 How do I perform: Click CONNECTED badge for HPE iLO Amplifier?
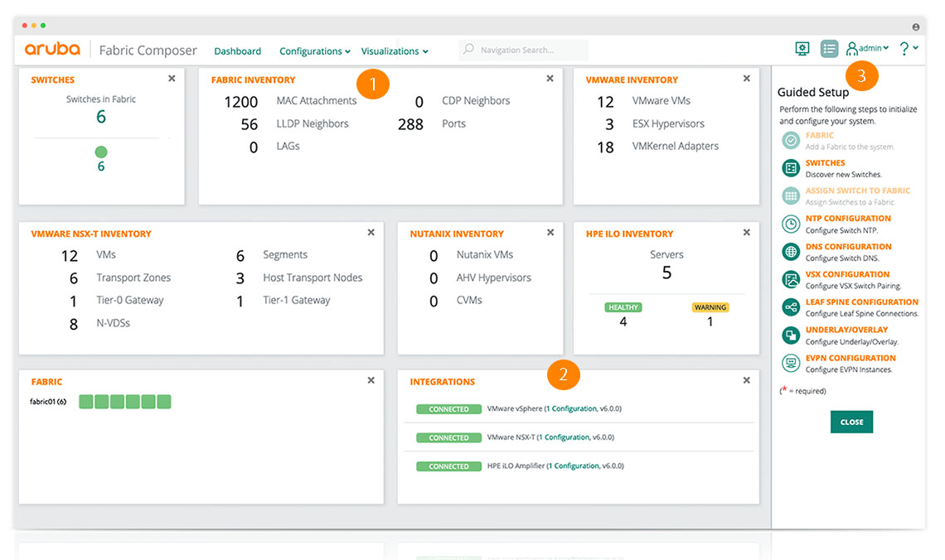(449, 466)
